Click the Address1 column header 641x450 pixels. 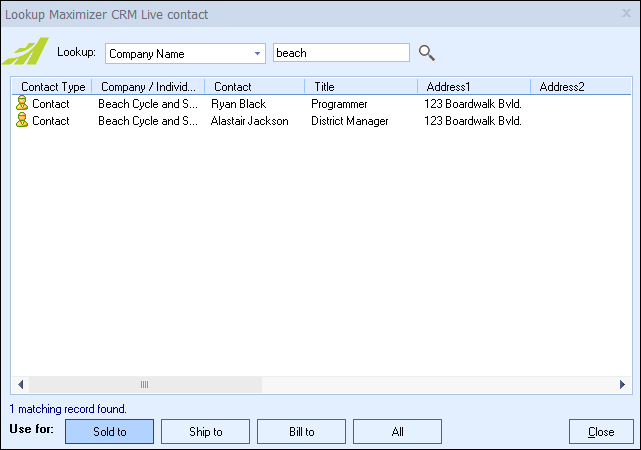coord(473,87)
